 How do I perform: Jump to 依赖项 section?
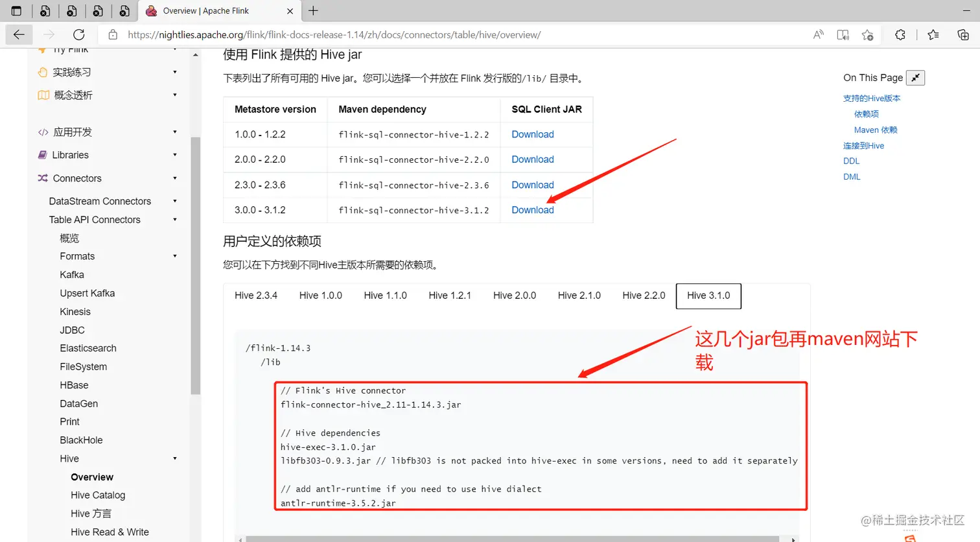867,114
